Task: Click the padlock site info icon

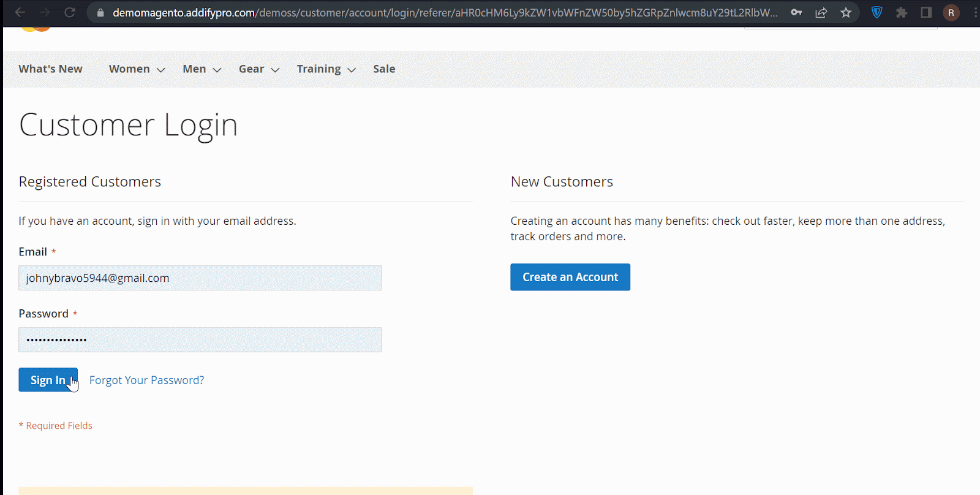Action: 100,12
